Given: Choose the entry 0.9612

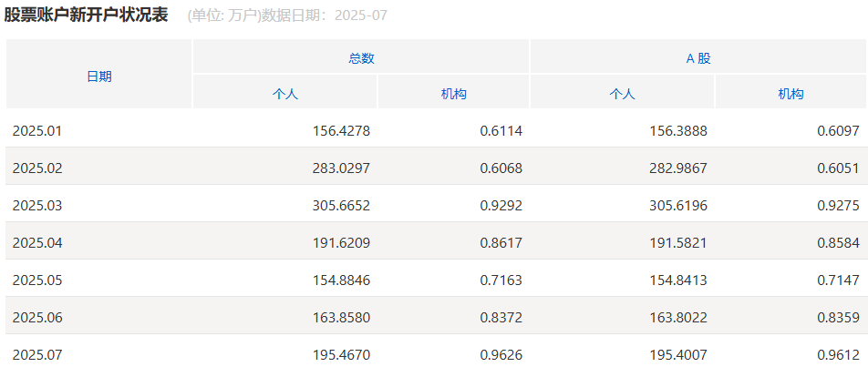Looking at the screenshot, I should point(839,355).
